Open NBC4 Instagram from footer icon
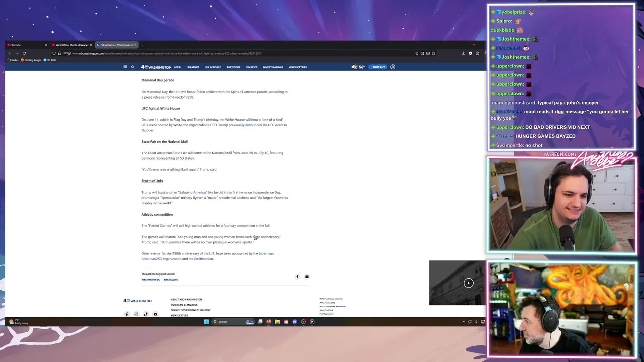Screen dimensions: 644x362 coord(136,314)
